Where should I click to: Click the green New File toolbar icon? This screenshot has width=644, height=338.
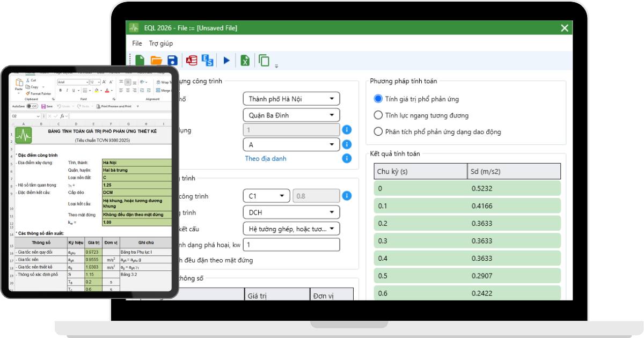140,61
